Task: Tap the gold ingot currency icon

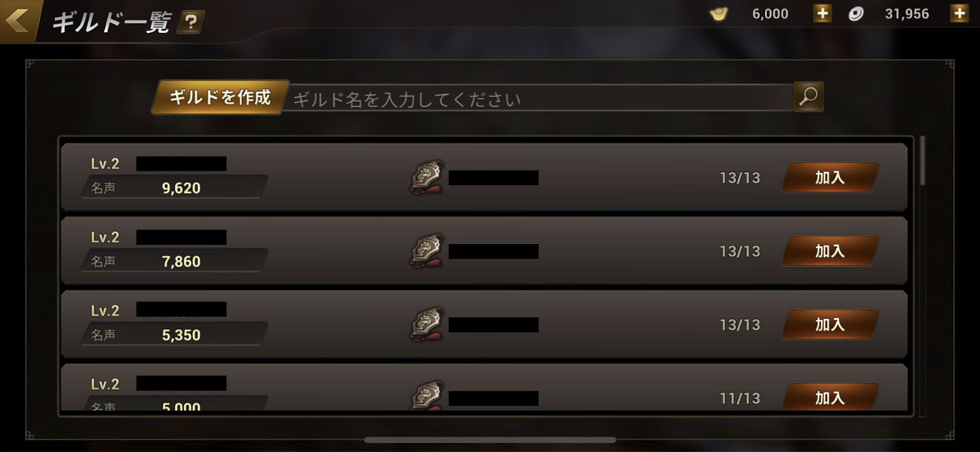Action: pyautogui.click(x=718, y=14)
